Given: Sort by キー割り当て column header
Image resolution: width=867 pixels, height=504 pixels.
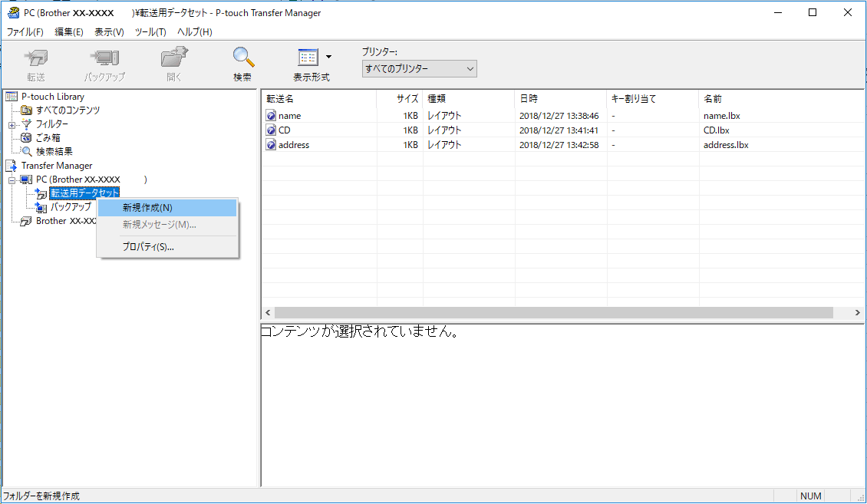Looking at the screenshot, I should (x=652, y=99).
